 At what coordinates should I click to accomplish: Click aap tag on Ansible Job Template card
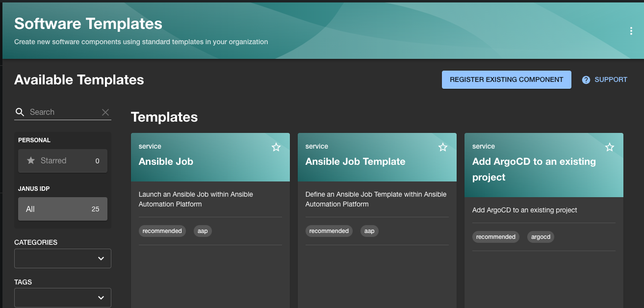(x=369, y=231)
